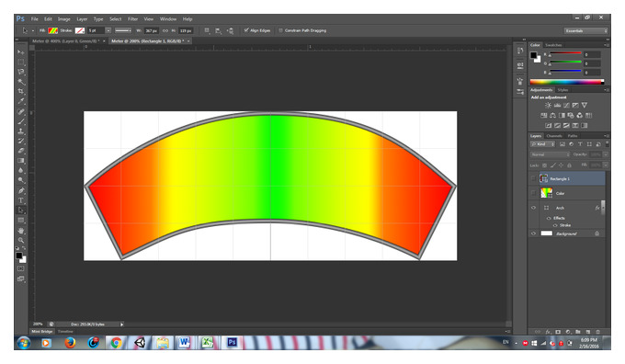Open the Normal blend mode dropdown
Image resolution: width=625 pixels, height=364 pixels.
coord(550,154)
